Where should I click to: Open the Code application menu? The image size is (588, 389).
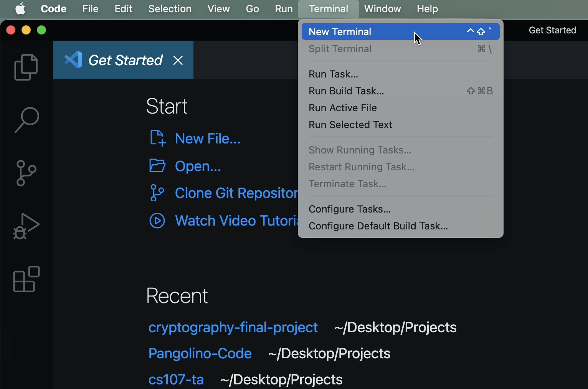53,8
